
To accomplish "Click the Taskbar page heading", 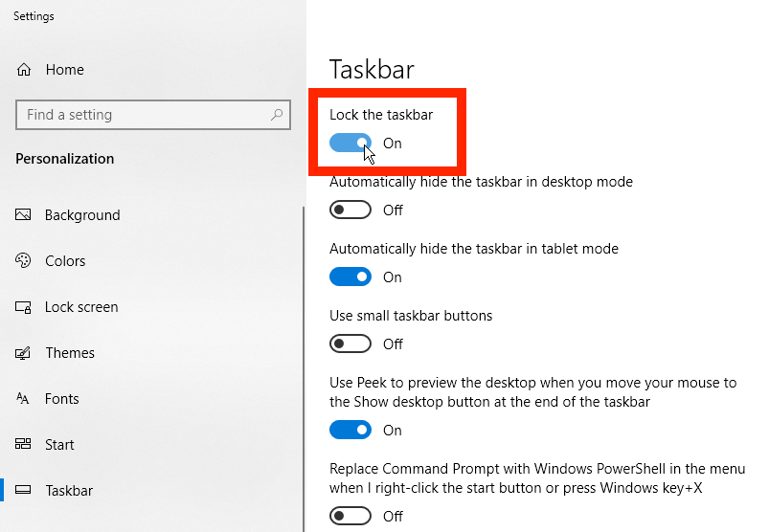I will pos(372,69).
